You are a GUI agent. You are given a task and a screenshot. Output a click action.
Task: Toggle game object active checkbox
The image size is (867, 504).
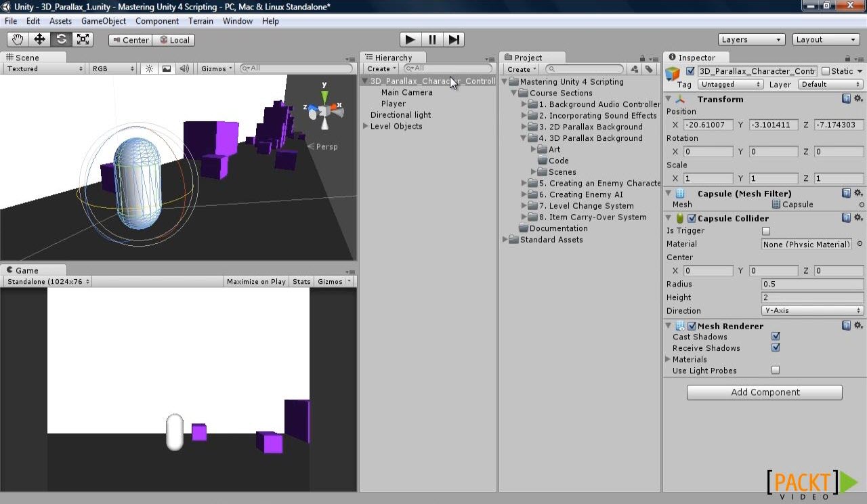click(690, 71)
